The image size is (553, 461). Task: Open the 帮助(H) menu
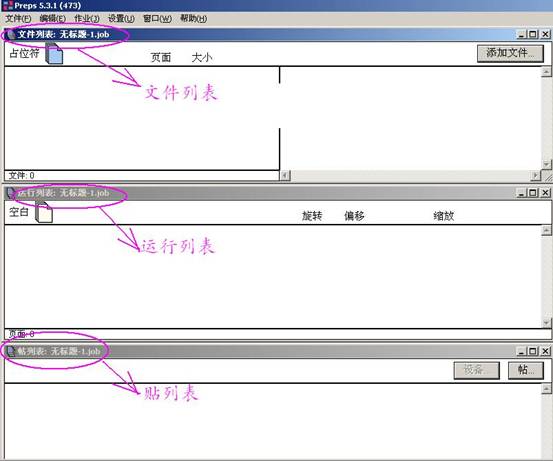click(194, 19)
